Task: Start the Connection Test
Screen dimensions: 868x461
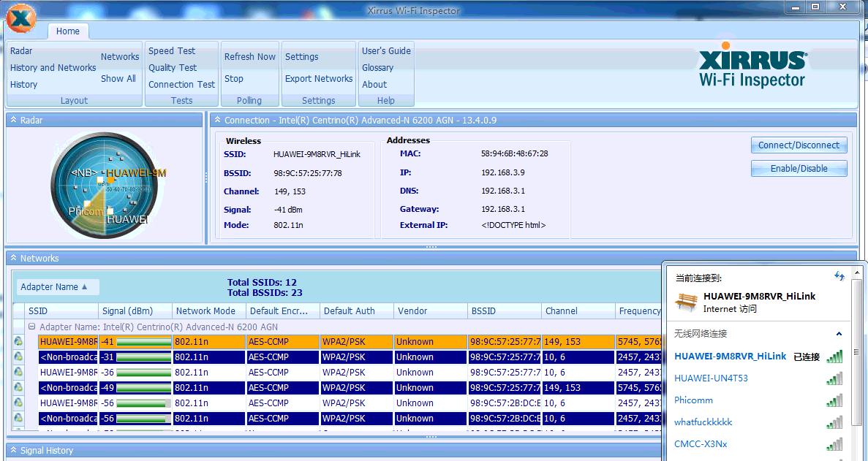Action: coord(181,85)
